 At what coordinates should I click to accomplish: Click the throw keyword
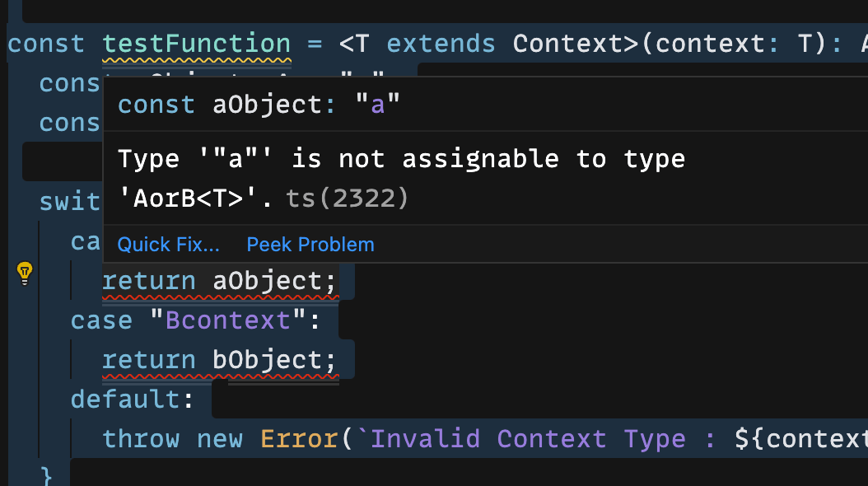141,439
